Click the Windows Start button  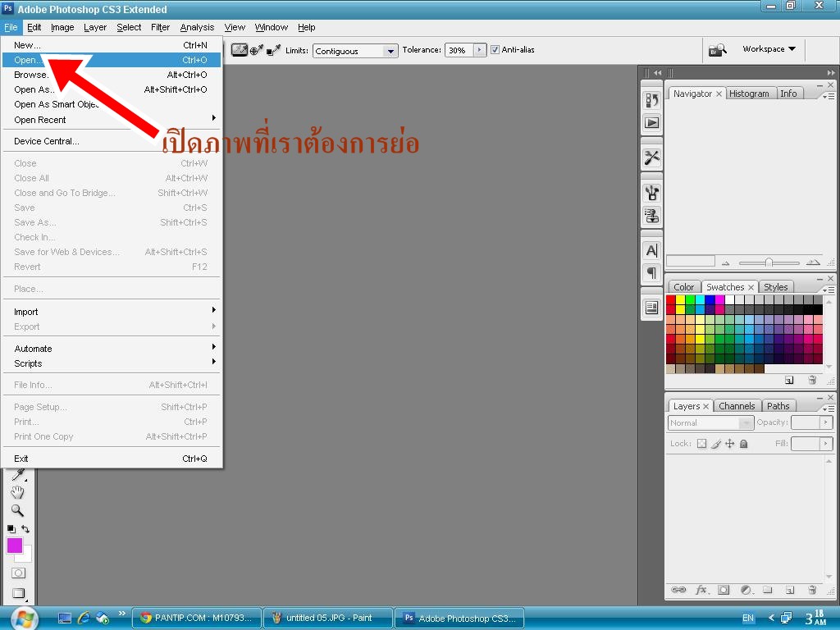[24, 618]
